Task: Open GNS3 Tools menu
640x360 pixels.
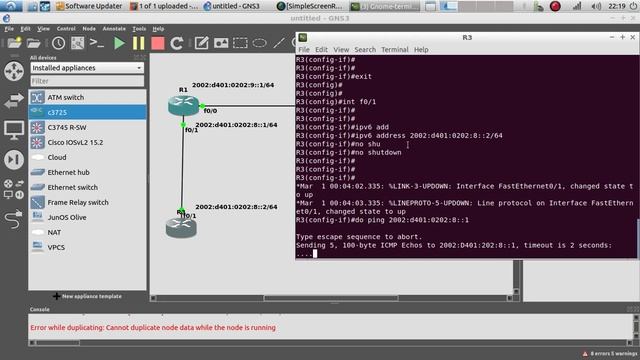Action: click(x=139, y=29)
